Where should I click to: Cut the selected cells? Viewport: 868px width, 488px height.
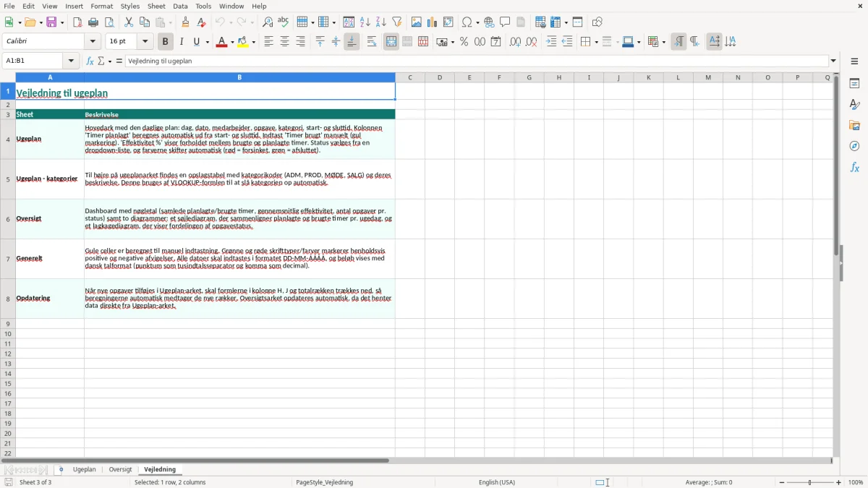(128, 22)
